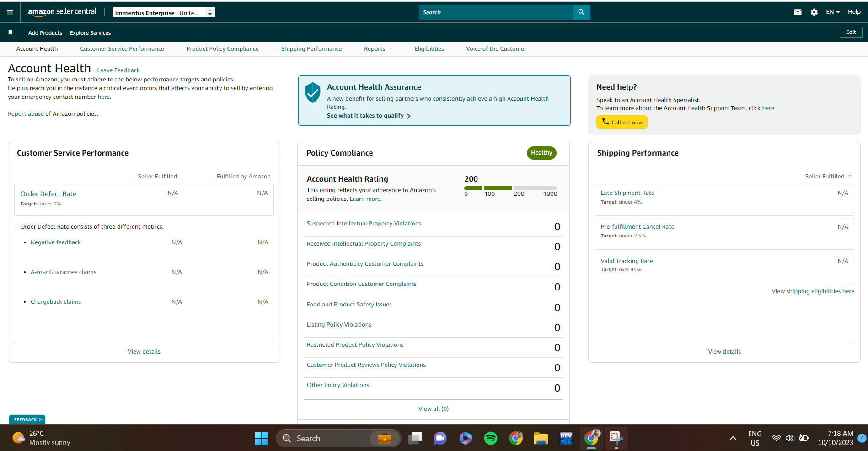Open the Customer Service Performance tab
Screen dimensions: 868x451
coord(122,49)
